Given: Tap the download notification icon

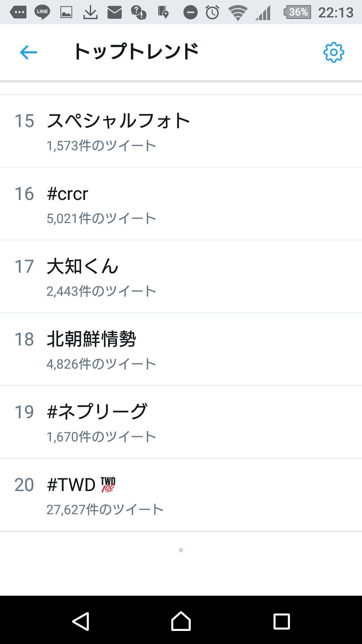Looking at the screenshot, I should (90, 12).
